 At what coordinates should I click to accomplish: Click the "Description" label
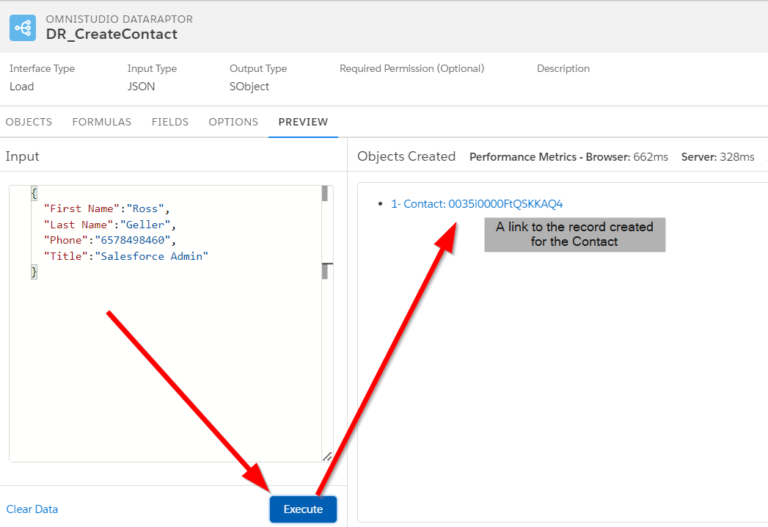563,69
